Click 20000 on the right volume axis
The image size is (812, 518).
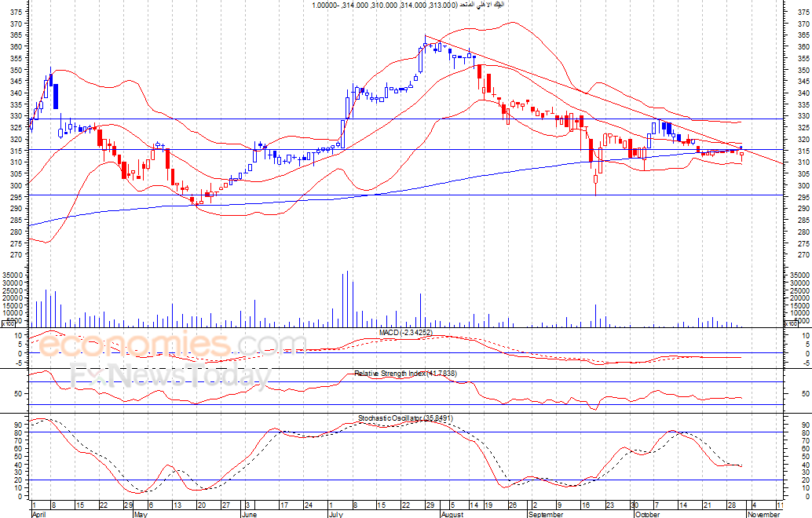pos(801,297)
